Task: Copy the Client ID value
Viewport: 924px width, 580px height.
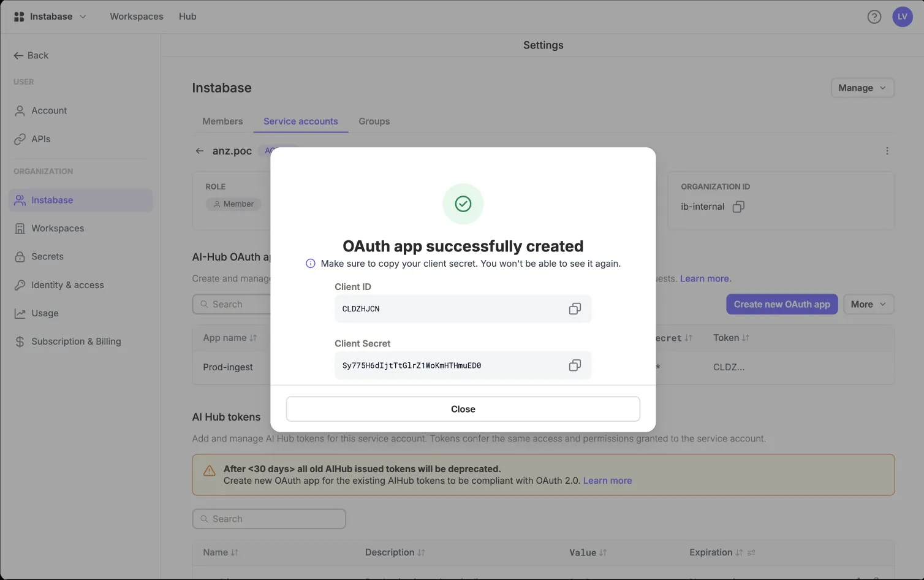Action: [575, 309]
